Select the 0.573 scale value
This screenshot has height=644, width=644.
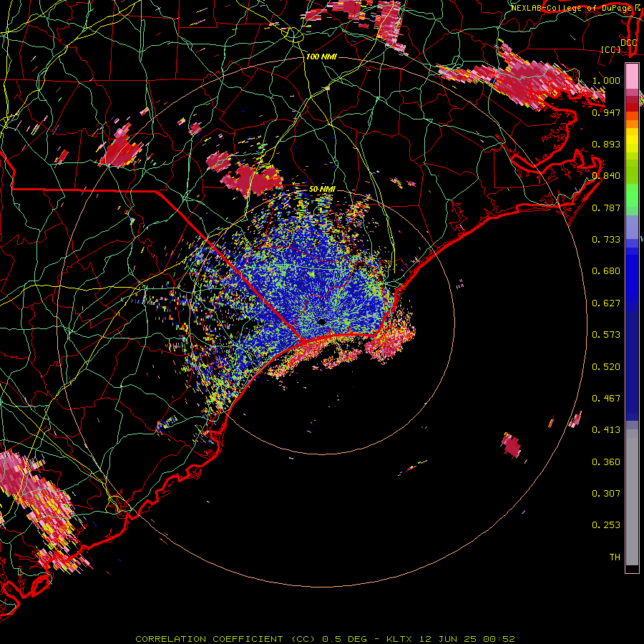click(606, 334)
